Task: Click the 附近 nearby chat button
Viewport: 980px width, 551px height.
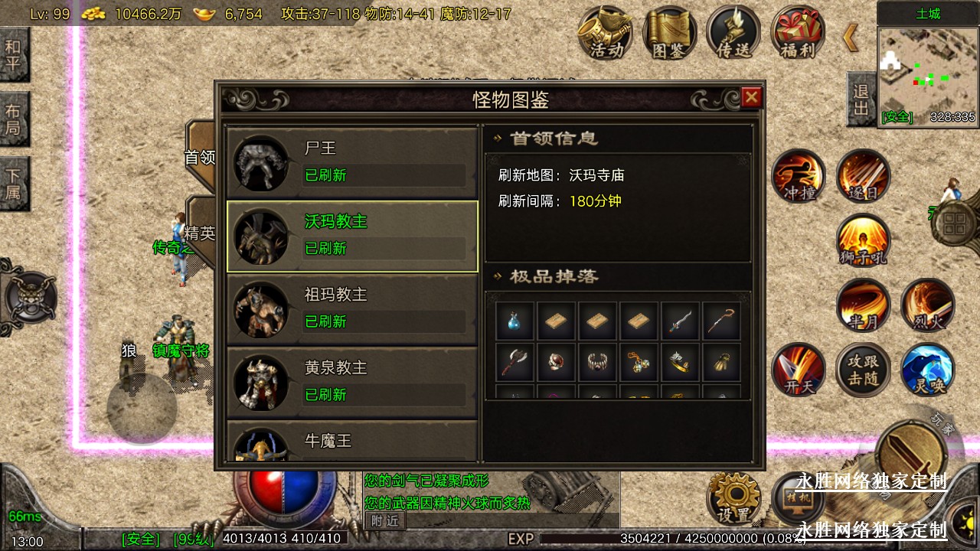Action: pos(385,521)
